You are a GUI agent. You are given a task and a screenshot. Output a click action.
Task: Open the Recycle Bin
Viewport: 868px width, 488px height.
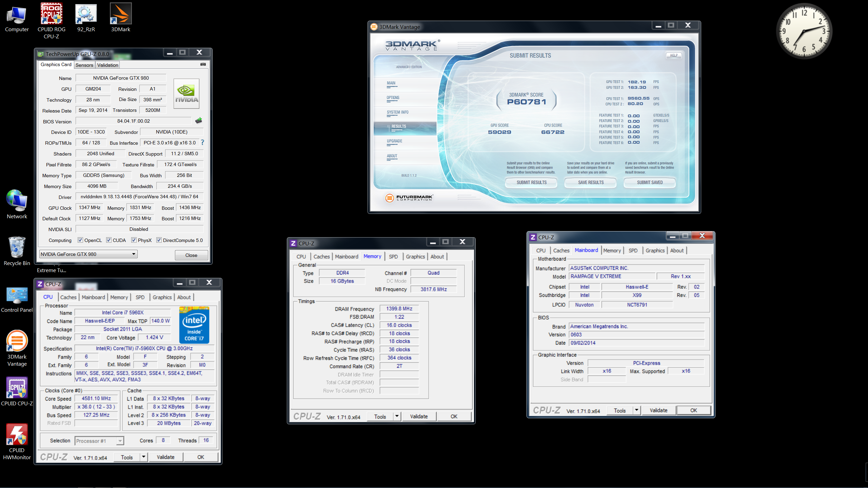[17, 251]
